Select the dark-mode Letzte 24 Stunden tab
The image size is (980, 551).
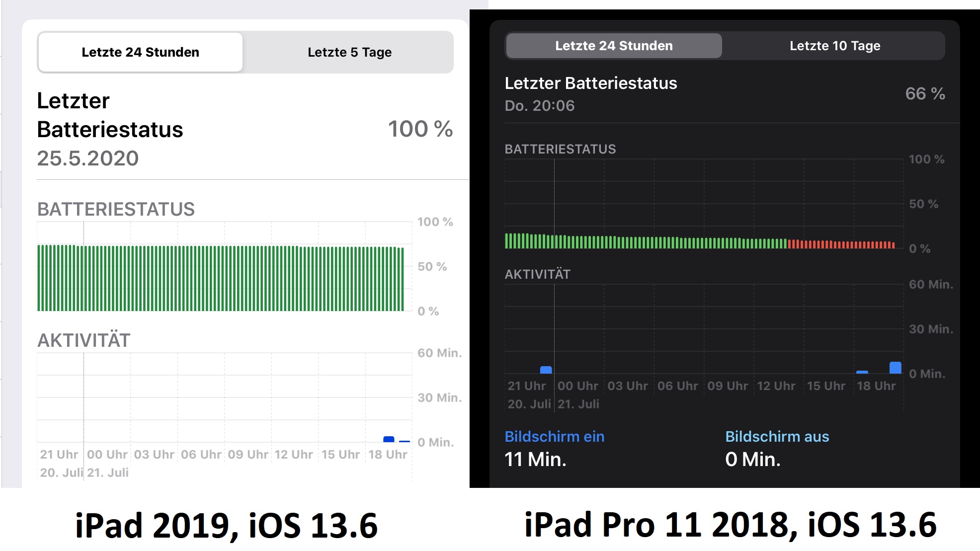614,46
